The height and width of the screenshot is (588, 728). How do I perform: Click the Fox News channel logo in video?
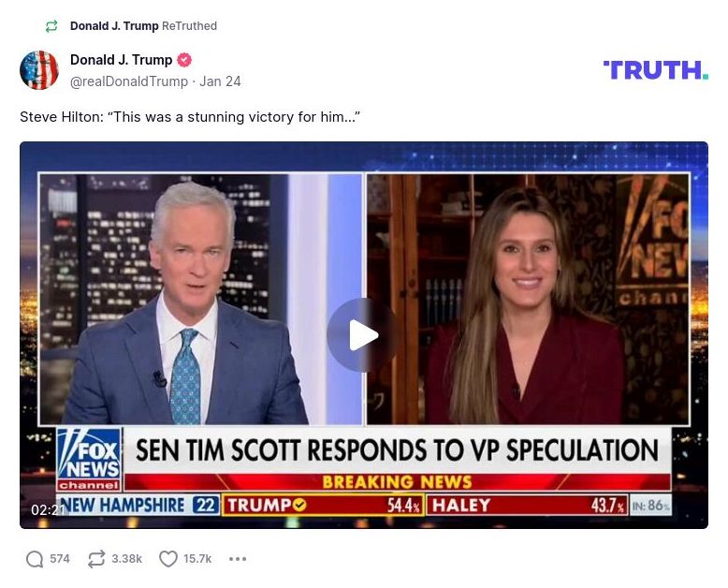point(89,460)
